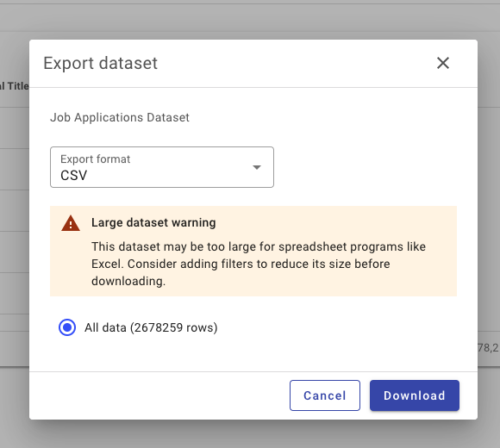Cancel the dataset export

[325, 395]
